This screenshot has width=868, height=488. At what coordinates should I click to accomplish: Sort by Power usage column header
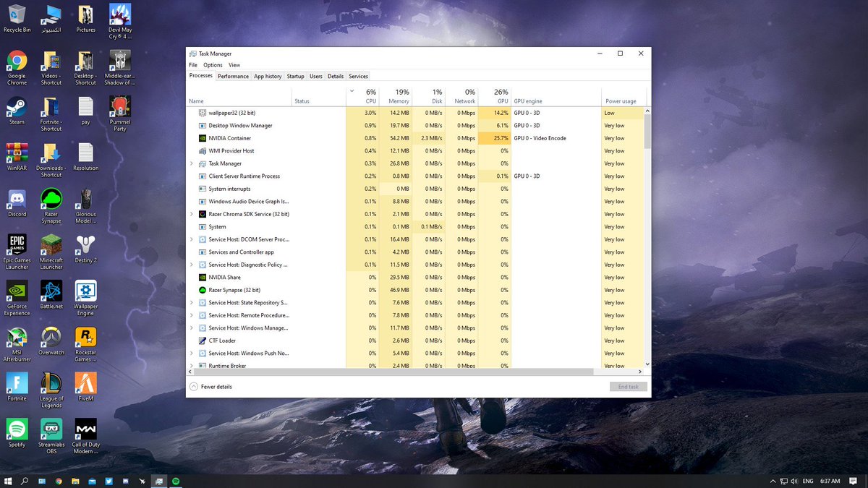(x=623, y=96)
